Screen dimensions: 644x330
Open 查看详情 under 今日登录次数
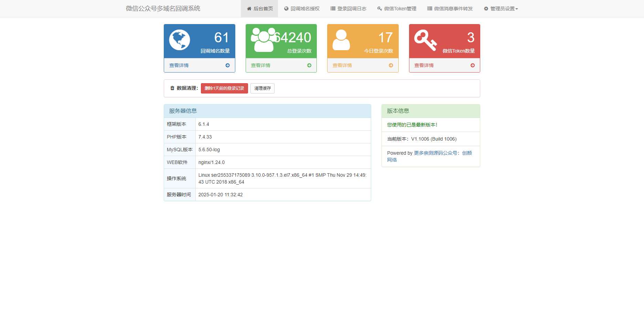point(342,65)
